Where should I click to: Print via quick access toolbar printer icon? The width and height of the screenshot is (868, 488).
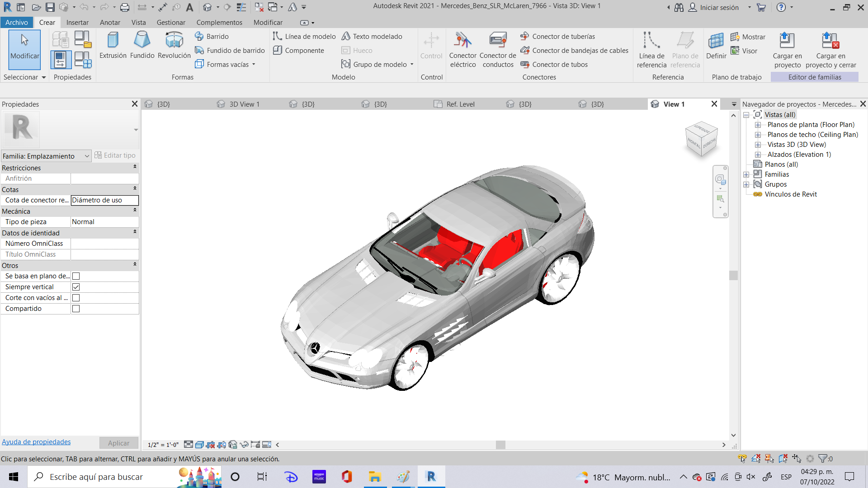[x=125, y=7]
